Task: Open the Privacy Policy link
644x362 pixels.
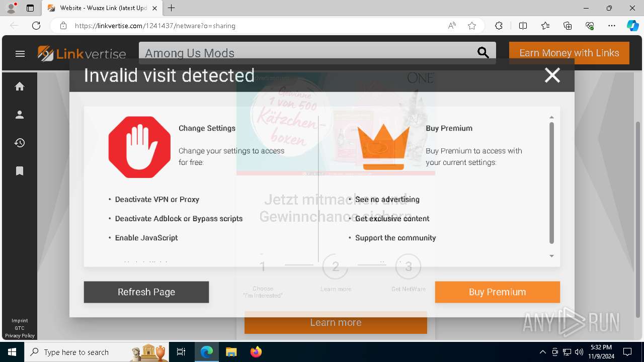Action: pyautogui.click(x=20, y=336)
